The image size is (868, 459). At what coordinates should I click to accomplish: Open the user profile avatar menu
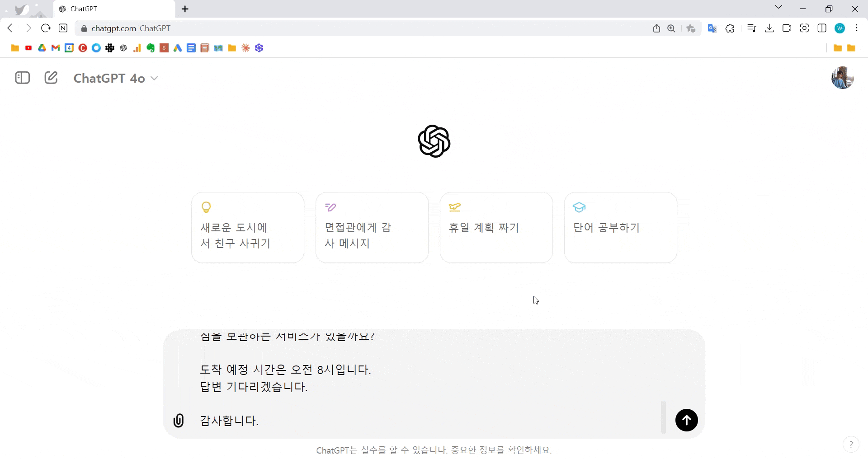click(x=842, y=78)
